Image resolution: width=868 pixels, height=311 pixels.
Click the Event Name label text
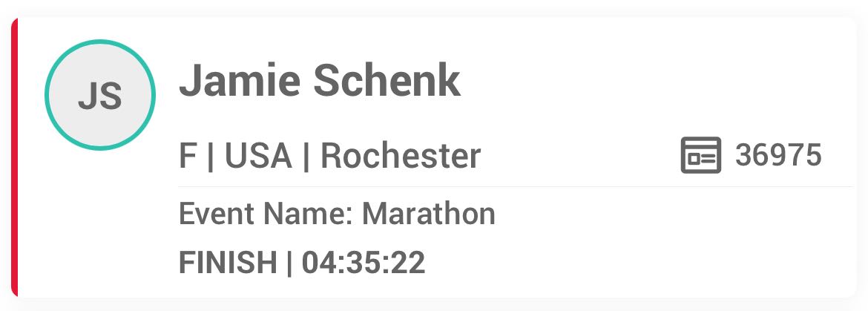(266, 214)
